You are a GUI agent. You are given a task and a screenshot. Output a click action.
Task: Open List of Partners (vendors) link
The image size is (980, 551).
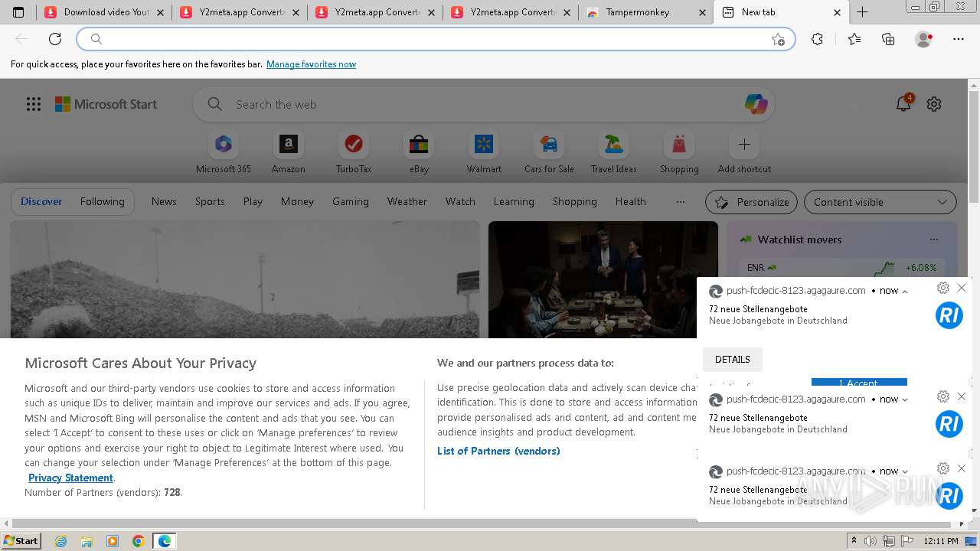pyautogui.click(x=498, y=451)
